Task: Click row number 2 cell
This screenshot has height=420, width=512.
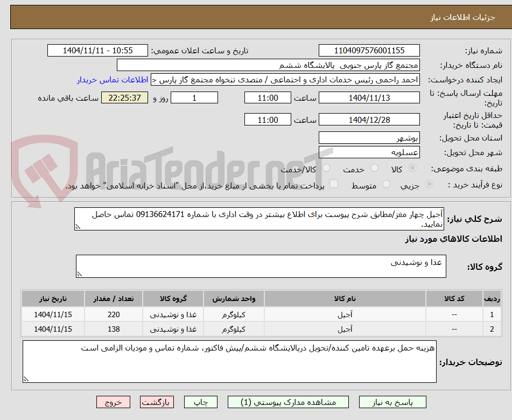Action: coord(492,329)
